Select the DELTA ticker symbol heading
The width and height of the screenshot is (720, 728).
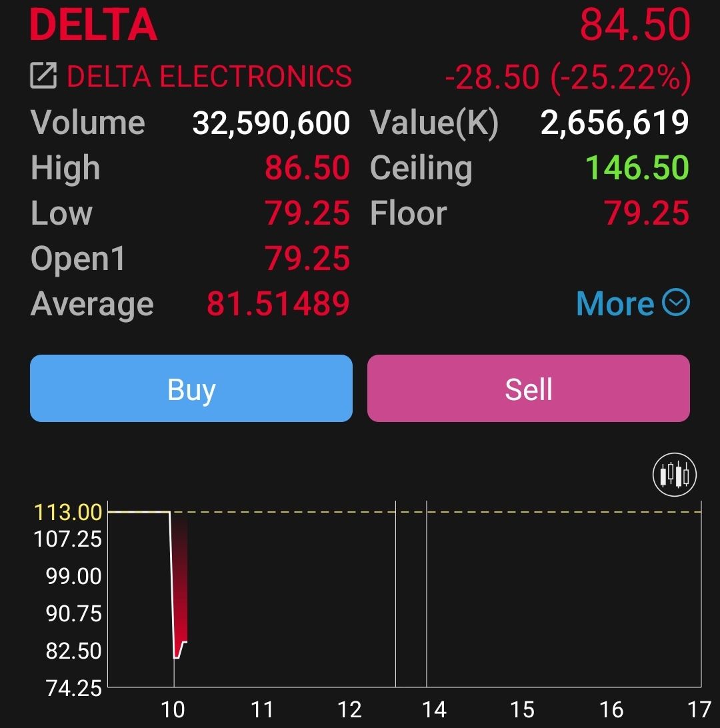coord(93,25)
